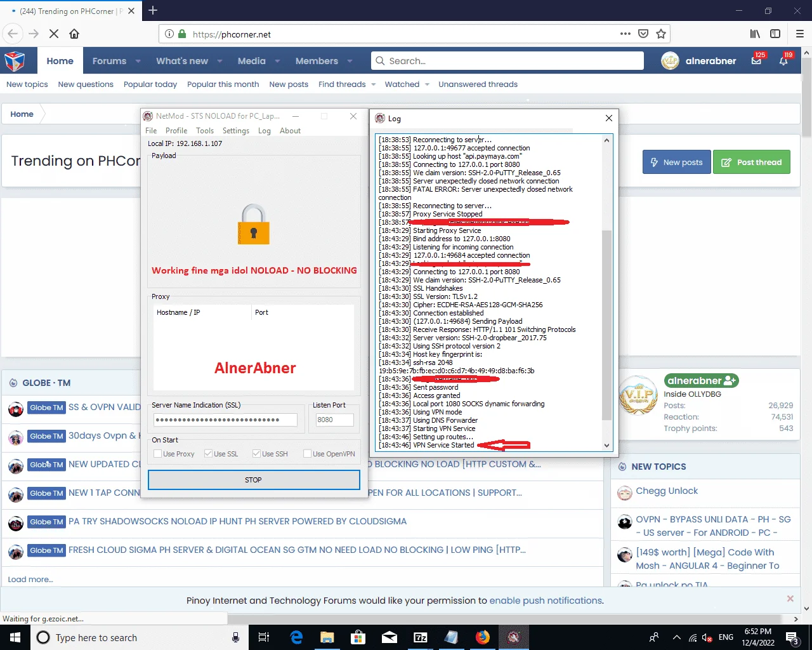Open Task View on the taskbar
Screen dimensions: 812x650
coord(264,637)
